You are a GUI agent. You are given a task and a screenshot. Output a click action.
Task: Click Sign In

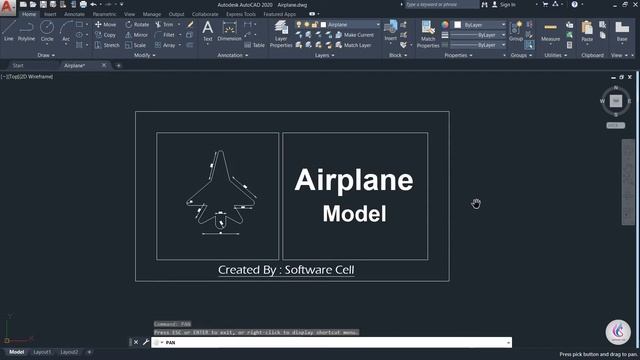[504, 4]
